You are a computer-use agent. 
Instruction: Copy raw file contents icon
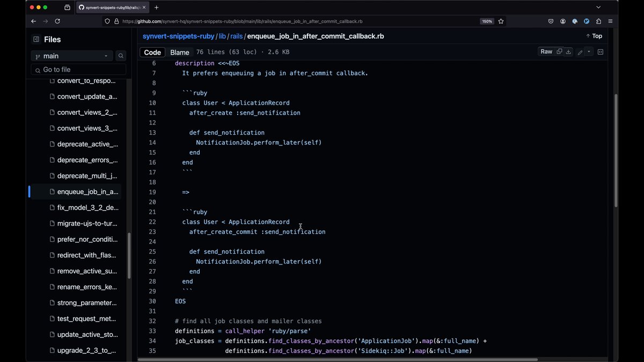click(x=559, y=51)
